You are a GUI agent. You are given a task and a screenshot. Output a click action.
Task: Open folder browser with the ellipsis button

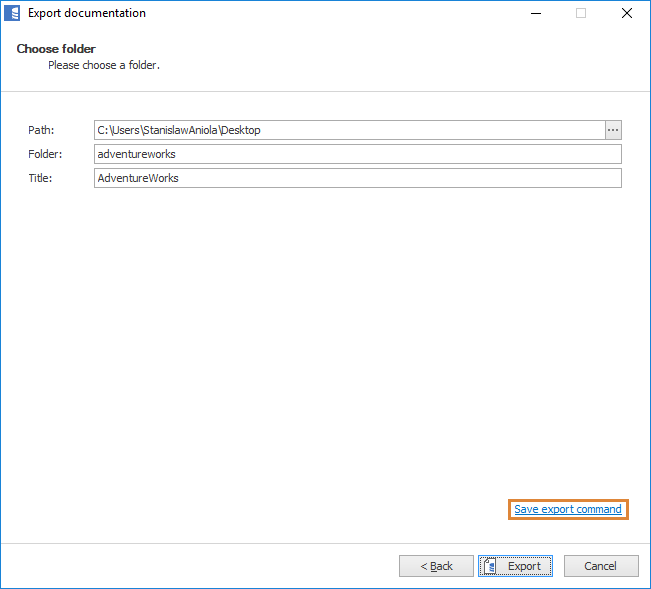(613, 130)
